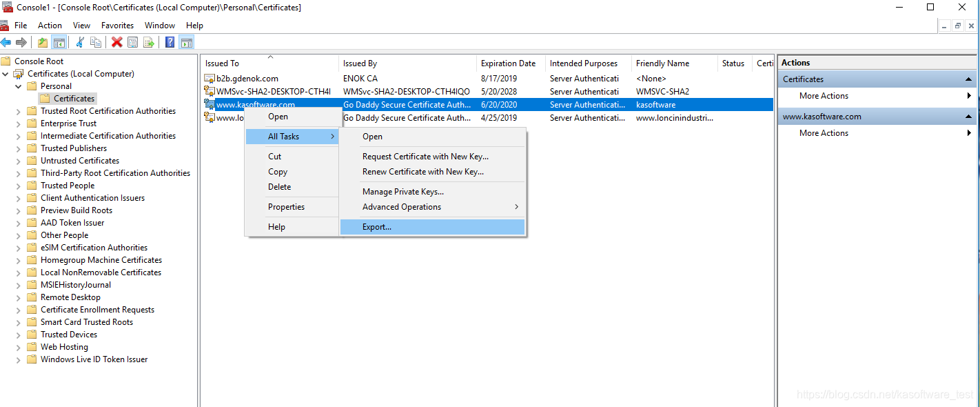Click the 4/25/2019 expiration date cell
Viewport: 980px width, 407px height.
(499, 118)
